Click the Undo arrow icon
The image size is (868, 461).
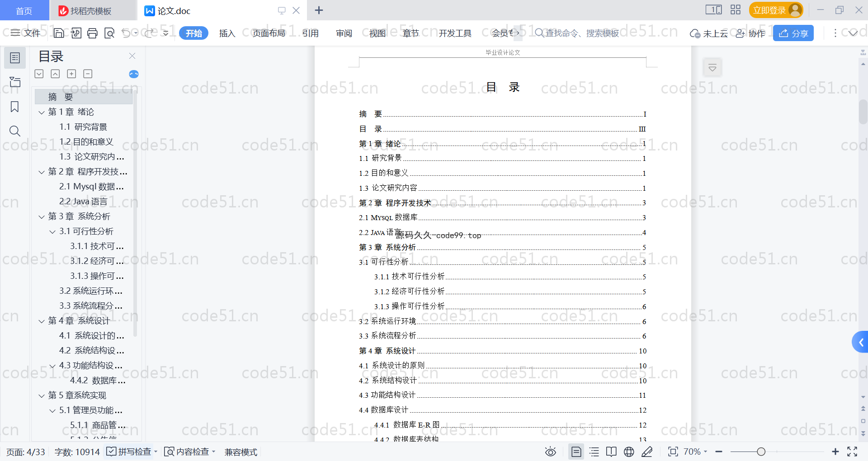coord(126,33)
